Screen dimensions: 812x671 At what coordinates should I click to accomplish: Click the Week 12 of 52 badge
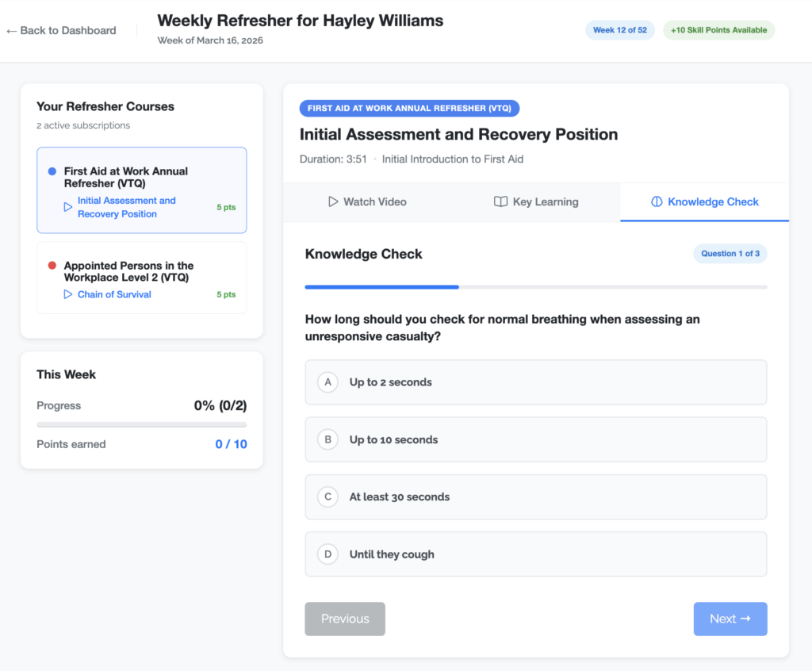(619, 30)
